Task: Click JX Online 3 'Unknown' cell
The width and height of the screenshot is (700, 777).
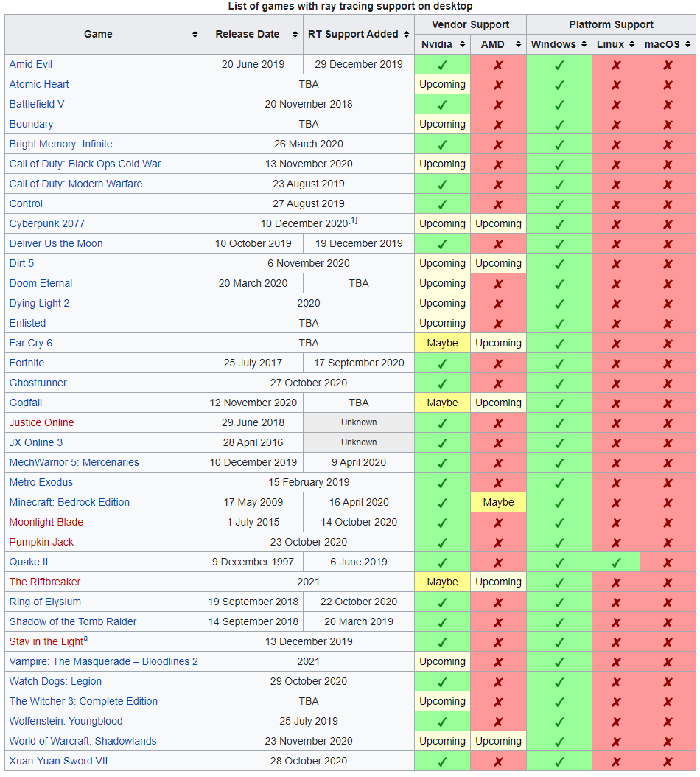Action: (x=359, y=442)
